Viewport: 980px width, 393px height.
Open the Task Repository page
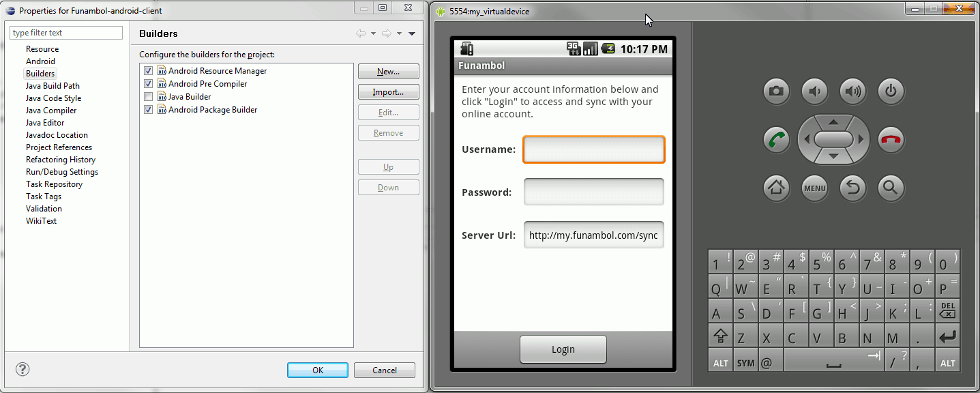coord(54,184)
